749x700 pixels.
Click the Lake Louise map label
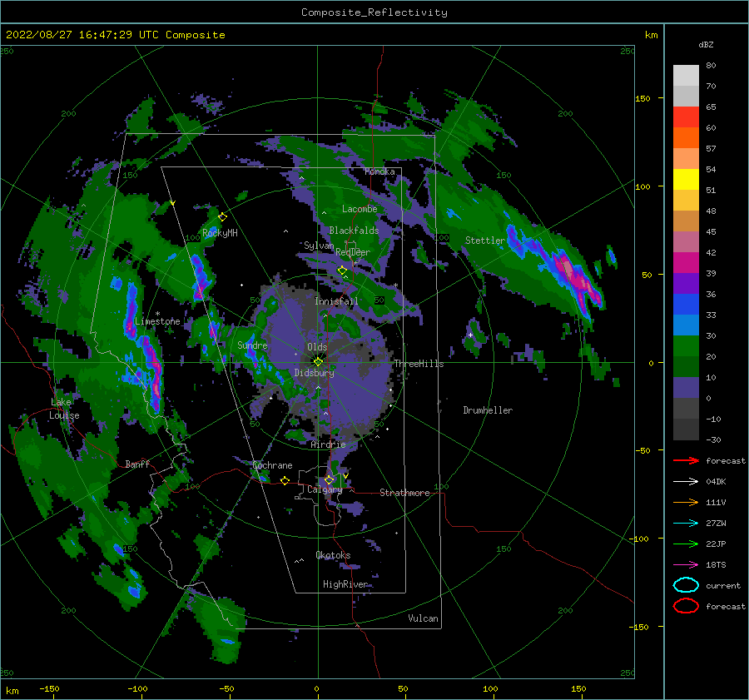tap(64, 409)
